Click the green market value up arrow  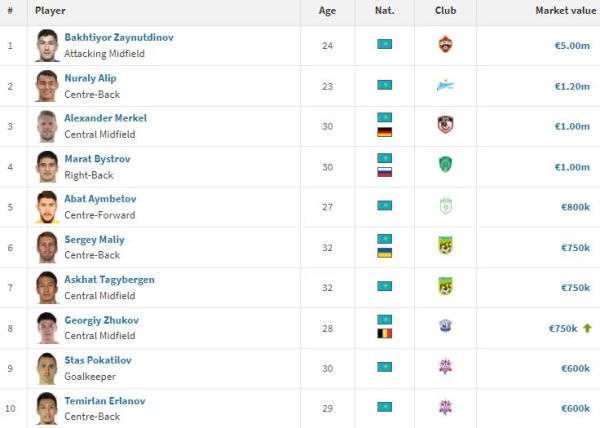pyautogui.click(x=586, y=327)
